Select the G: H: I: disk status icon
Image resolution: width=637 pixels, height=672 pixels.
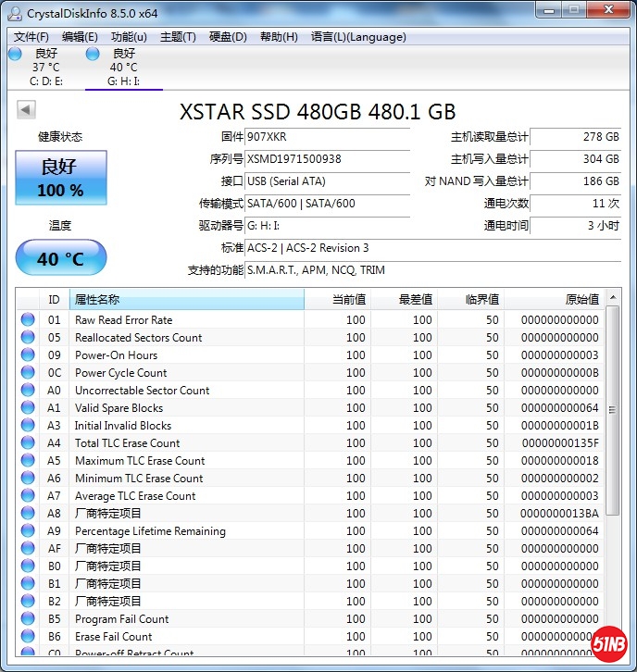[93, 54]
